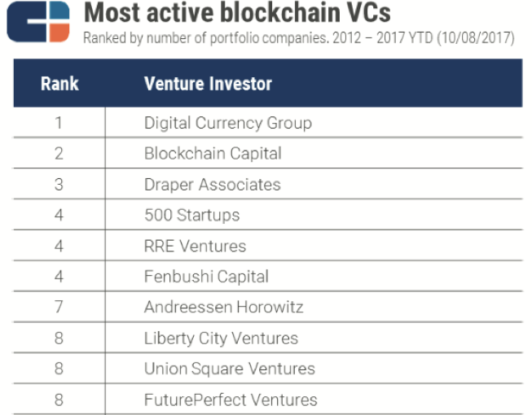Select 500 Startups investor name
This screenshot has width=532, height=415.
tap(192, 216)
